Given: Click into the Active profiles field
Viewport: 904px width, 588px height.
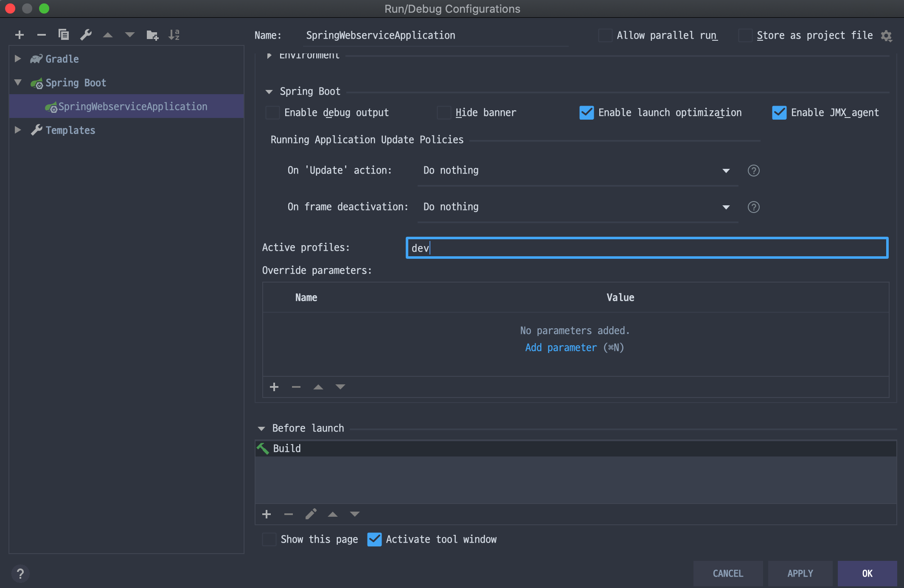Looking at the screenshot, I should 647,248.
